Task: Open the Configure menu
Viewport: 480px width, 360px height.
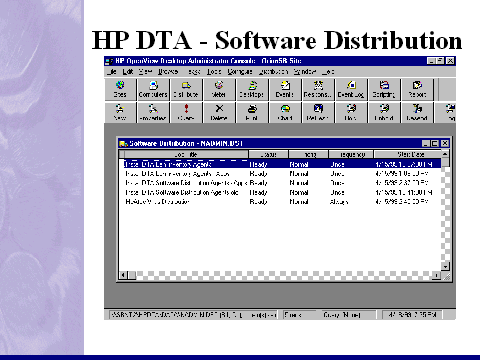Action: tap(240, 72)
